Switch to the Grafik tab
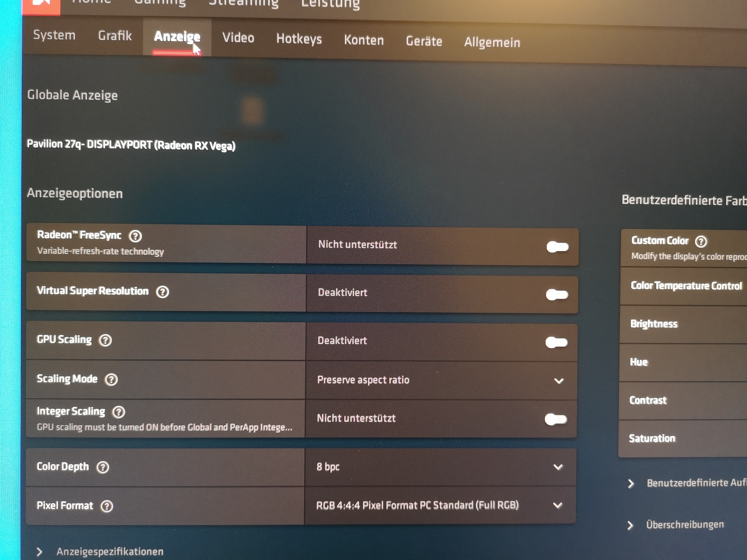 tap(115, 36)
